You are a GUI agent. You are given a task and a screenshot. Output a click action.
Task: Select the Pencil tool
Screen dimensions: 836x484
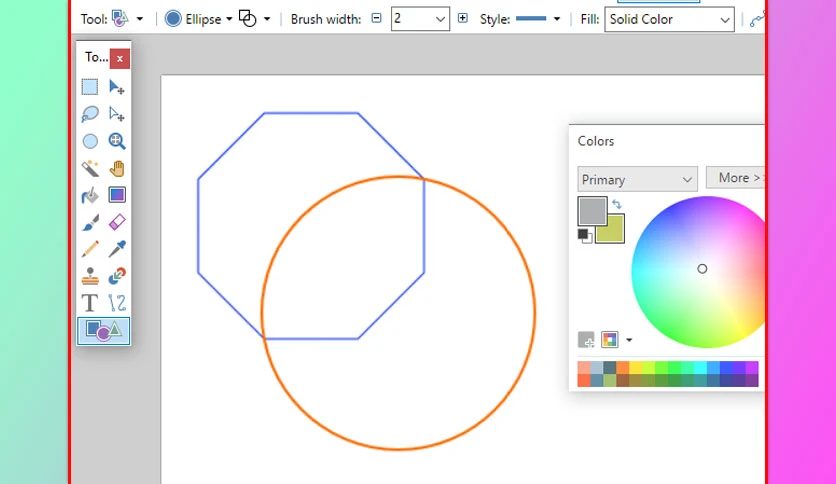(90, 249)
